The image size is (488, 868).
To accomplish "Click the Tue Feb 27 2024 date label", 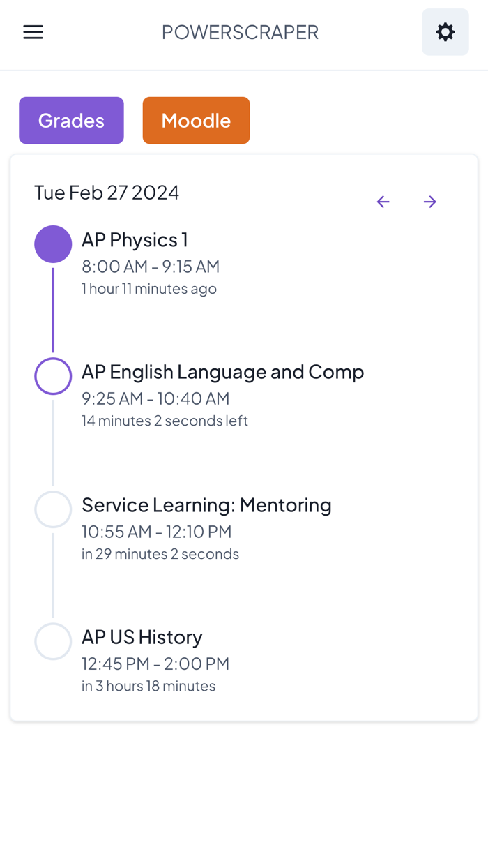I will pos(107,193).
